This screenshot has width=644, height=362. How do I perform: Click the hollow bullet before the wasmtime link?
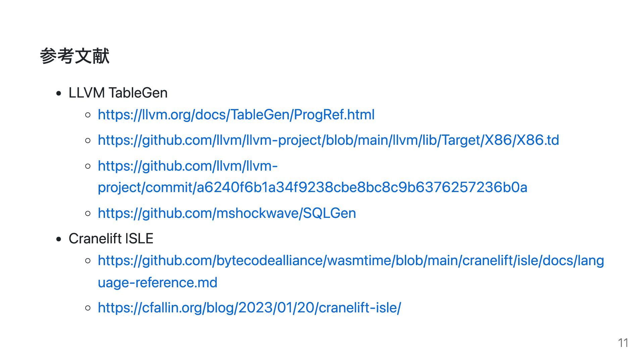pos(88,260)
